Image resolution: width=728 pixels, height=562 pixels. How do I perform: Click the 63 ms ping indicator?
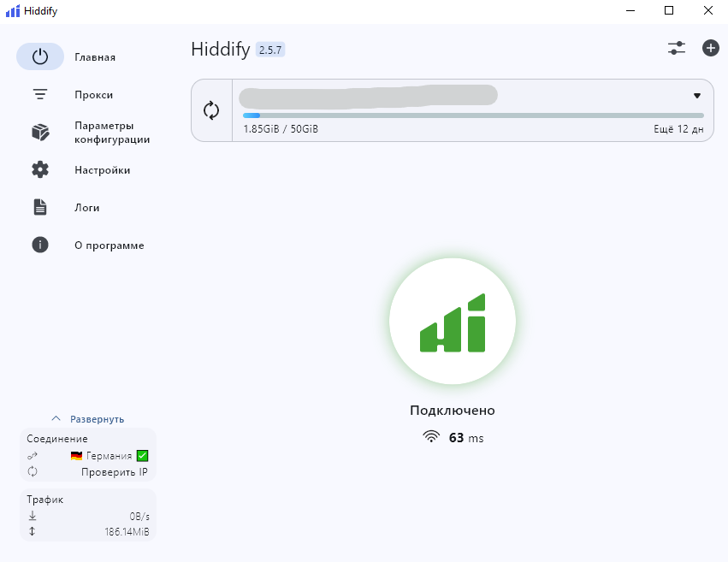click(454, 438)
